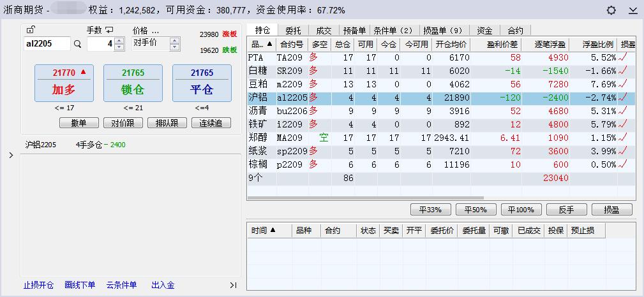Click the 平50% button

[476, 210]
